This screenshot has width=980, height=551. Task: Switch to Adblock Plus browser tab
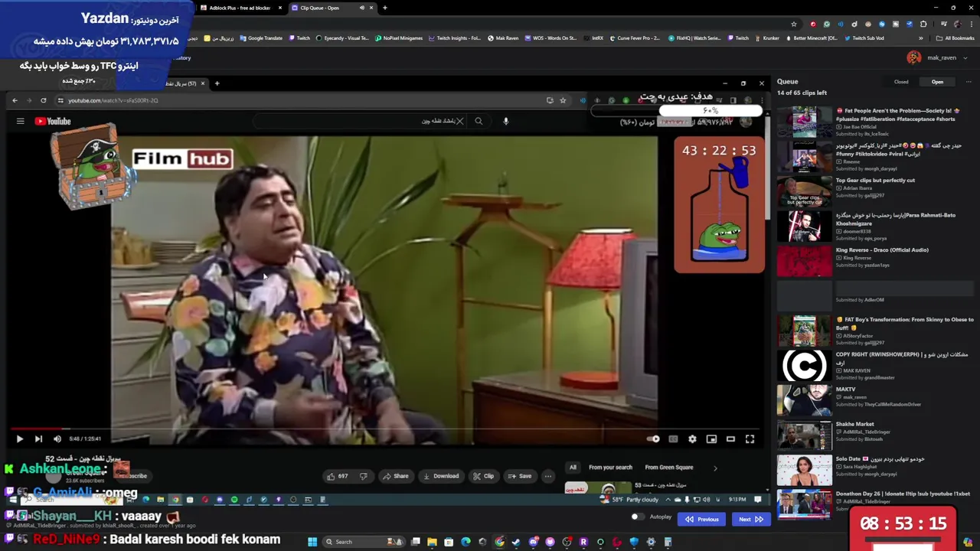point(240,8)
